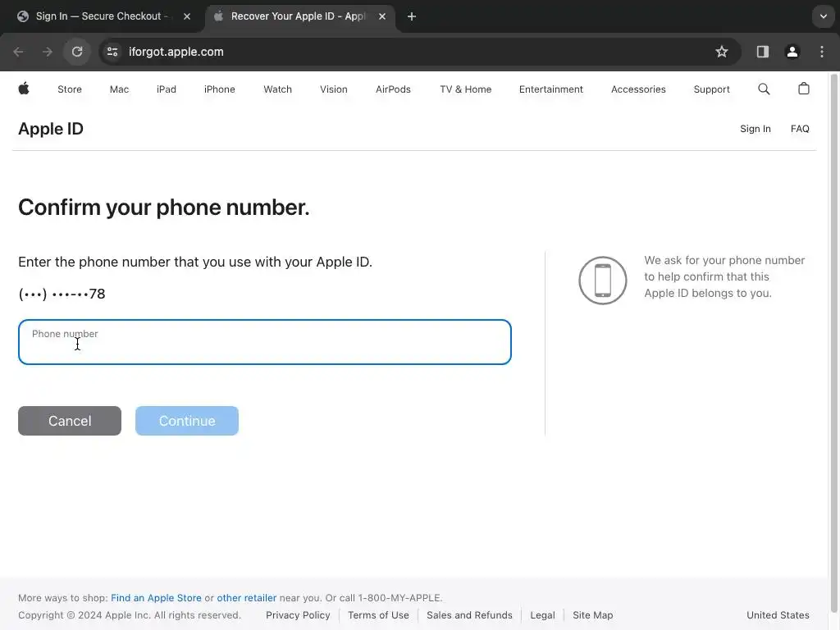The width and height of the screenshot is (840, 630).
Task: Open Sales and Refunds footer link
Action: pyautogui.click(x=469, y=615)
